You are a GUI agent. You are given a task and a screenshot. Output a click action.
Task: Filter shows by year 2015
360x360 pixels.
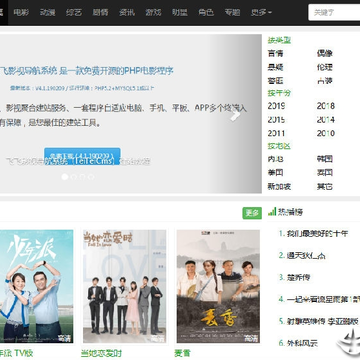(x=276, y=120)
